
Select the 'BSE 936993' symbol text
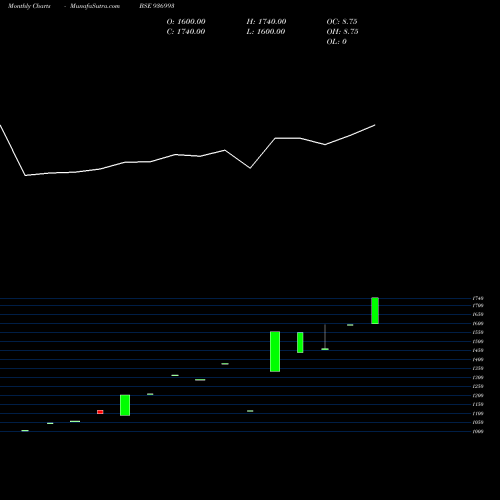point(157,6)
